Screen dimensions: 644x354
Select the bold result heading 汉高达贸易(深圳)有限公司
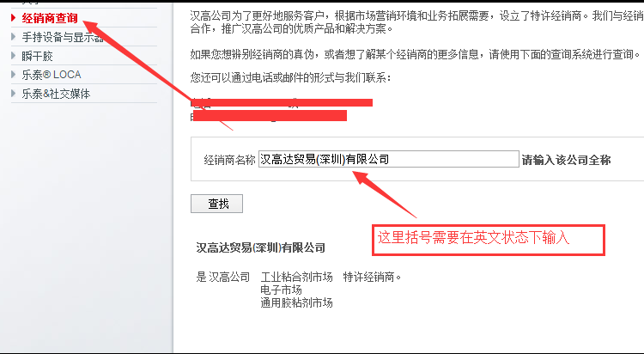[x=260, y=247]
